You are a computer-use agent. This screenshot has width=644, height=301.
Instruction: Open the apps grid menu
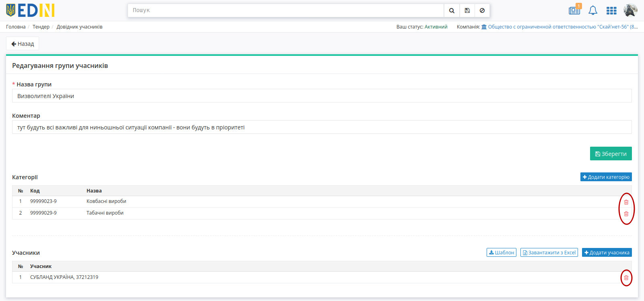[x=611, y=11]
